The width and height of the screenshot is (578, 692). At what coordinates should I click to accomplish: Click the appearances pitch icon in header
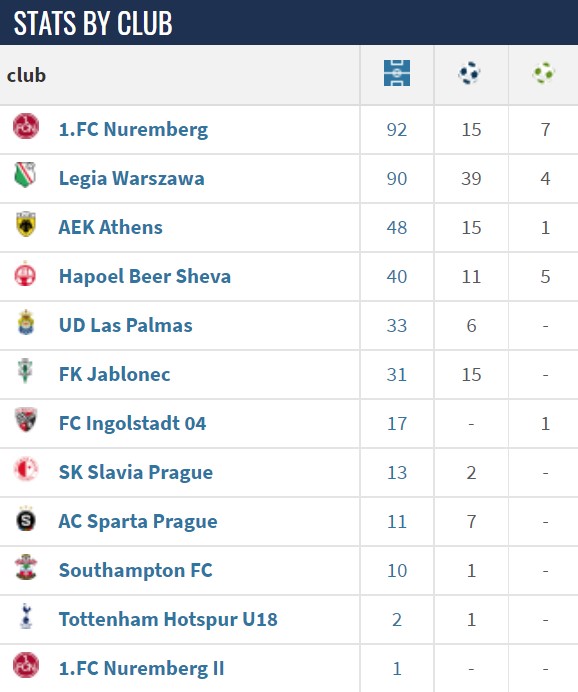[x=397, y=73]
